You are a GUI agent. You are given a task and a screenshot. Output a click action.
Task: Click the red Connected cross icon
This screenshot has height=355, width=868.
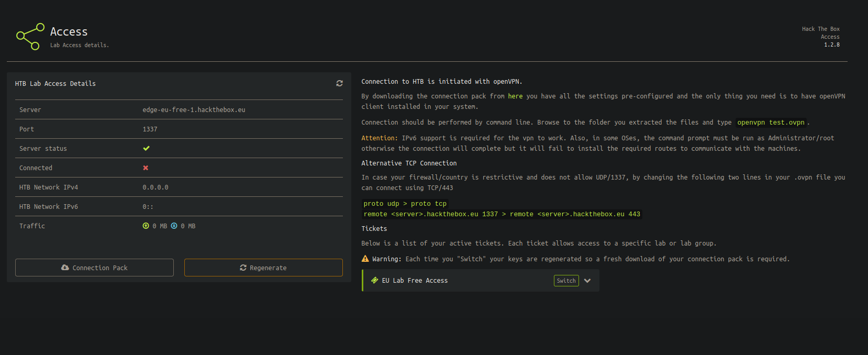[146, 168]
